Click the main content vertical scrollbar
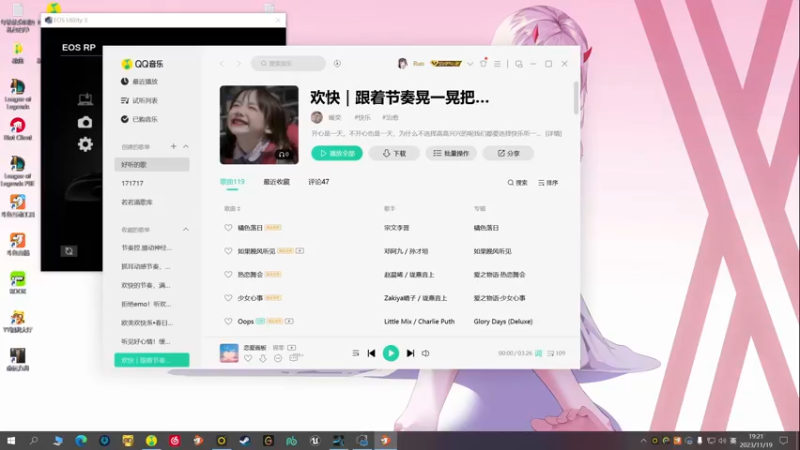This screenshot has height=450, width=800. (576, 97)
